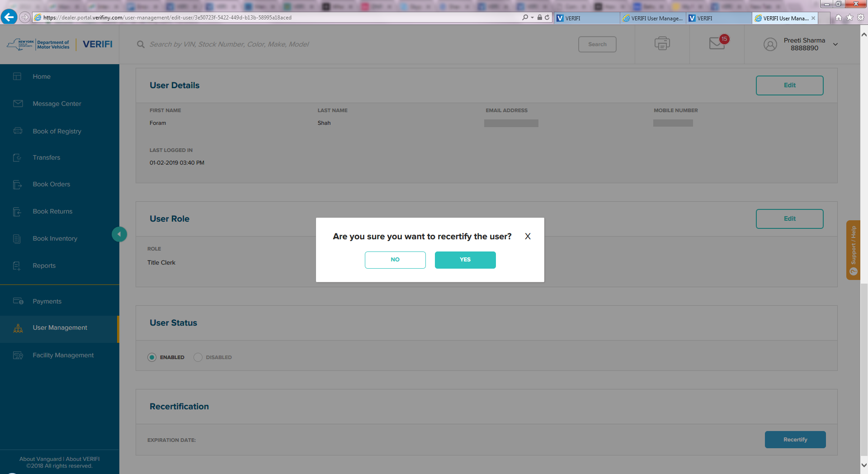Select the ENABLED radio button

(152, 357)
